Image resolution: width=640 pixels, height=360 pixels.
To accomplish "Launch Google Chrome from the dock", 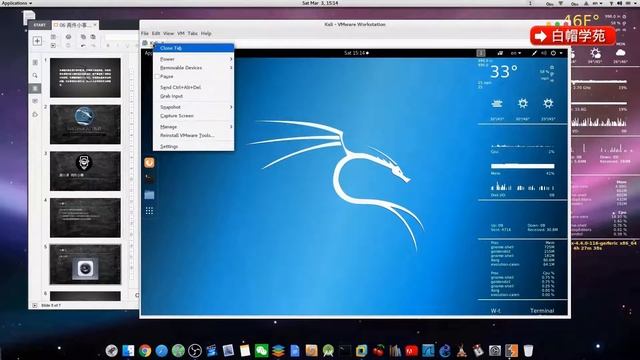I will [x=145, y=351].
